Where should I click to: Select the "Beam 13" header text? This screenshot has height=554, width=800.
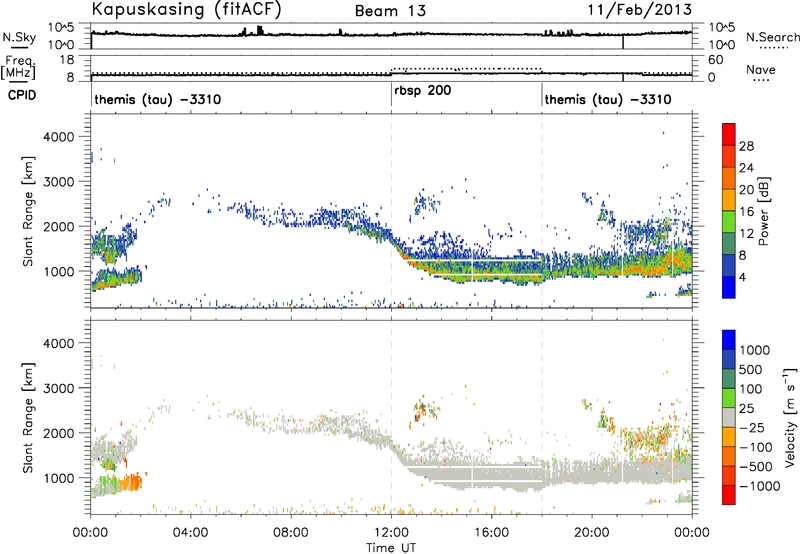pos(390,11)
